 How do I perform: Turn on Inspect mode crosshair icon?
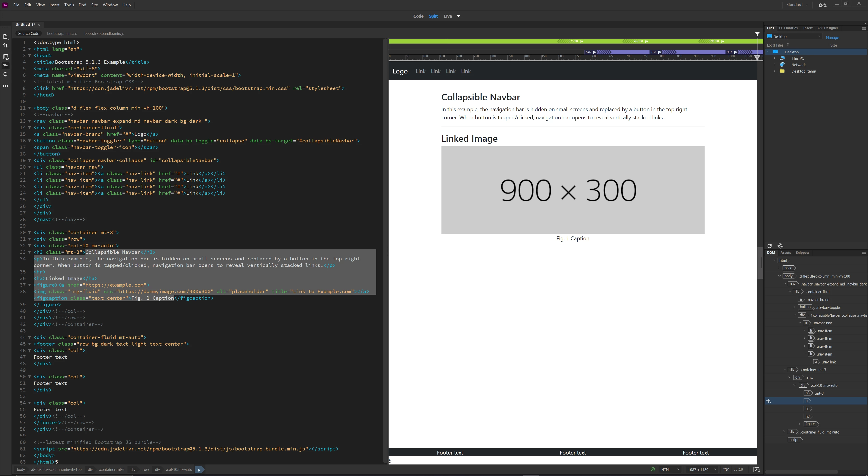[5, 74]
